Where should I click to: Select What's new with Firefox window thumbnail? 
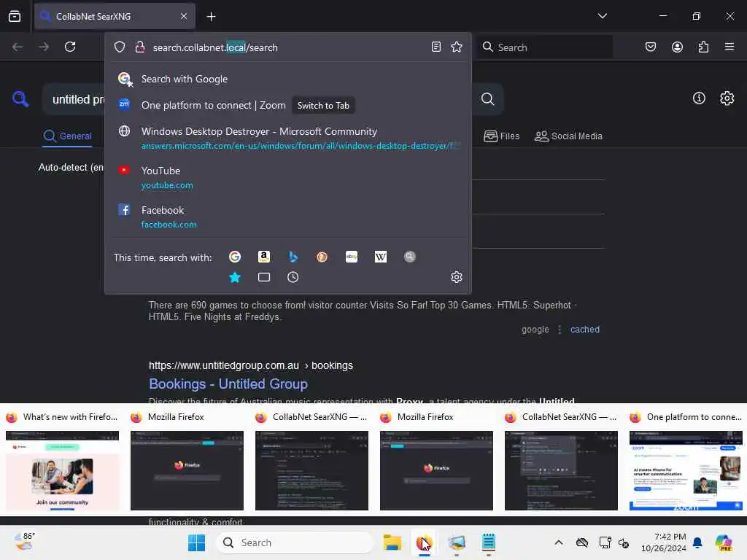coord(63,461)
